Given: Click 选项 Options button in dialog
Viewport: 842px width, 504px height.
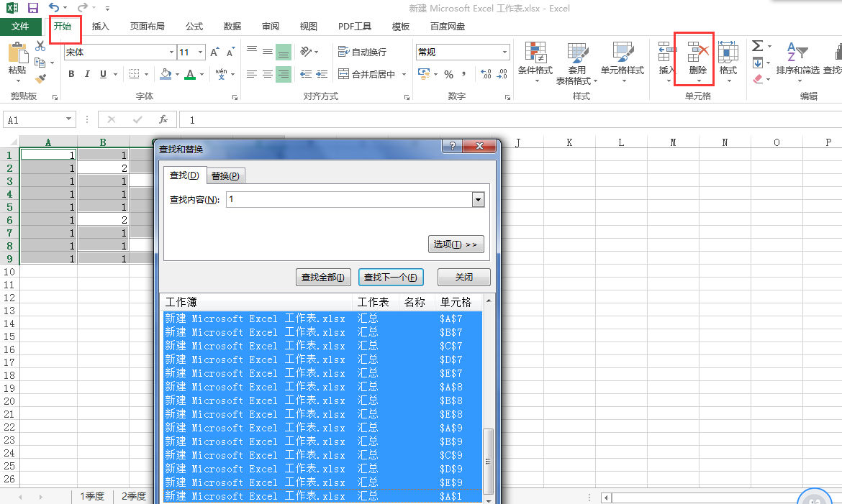Looking at the screenshot, I should pyautogui.click(x=456, y=244).
